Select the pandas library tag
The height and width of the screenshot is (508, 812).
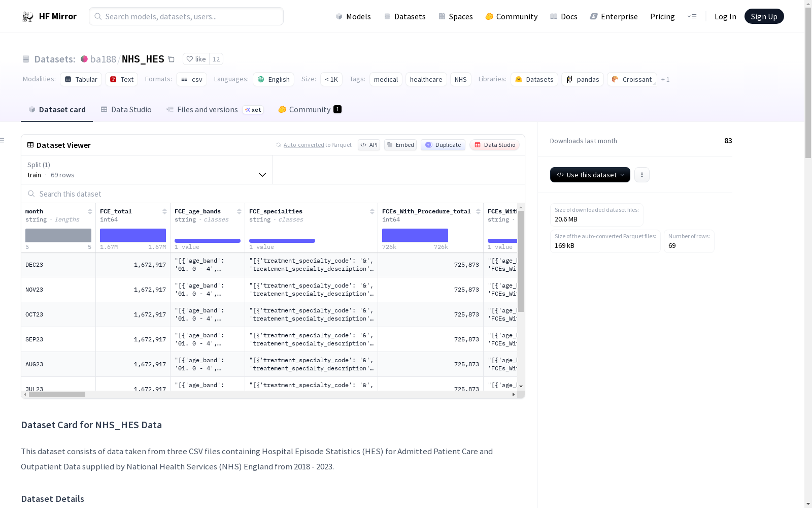[x=583, y=79]
